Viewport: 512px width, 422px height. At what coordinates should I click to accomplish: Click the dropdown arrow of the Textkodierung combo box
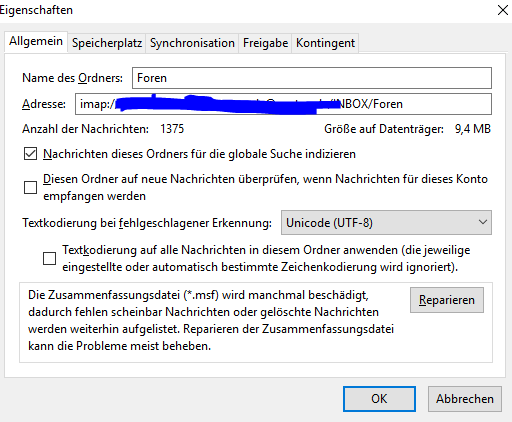pos(482,222)
